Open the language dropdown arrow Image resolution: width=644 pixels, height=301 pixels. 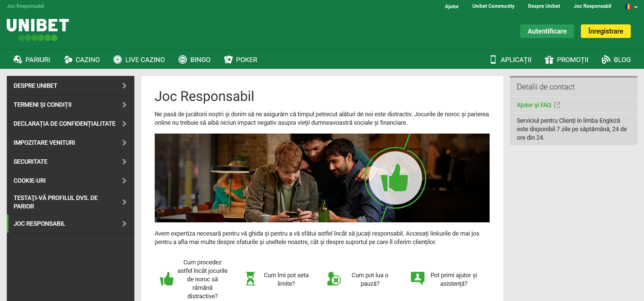[x=636, y=7]
